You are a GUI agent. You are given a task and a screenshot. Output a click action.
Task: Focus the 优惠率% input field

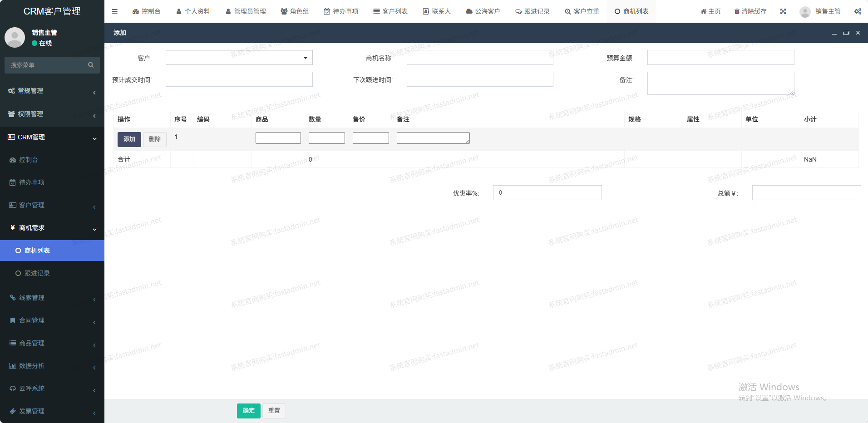[x=547, y=193]
